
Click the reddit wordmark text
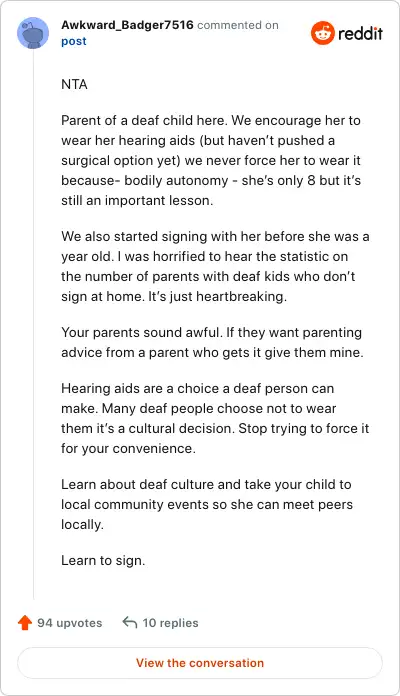[360, 33]
